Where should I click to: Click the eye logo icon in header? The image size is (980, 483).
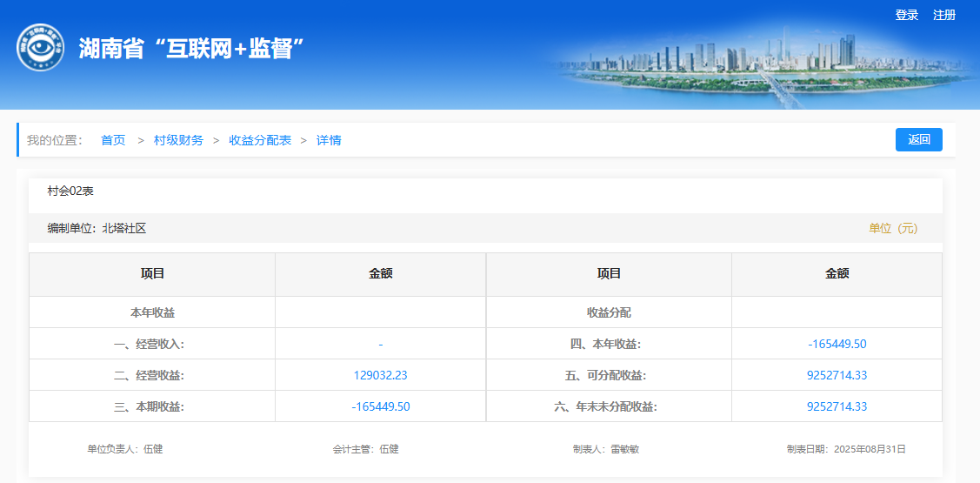(40, 48)
